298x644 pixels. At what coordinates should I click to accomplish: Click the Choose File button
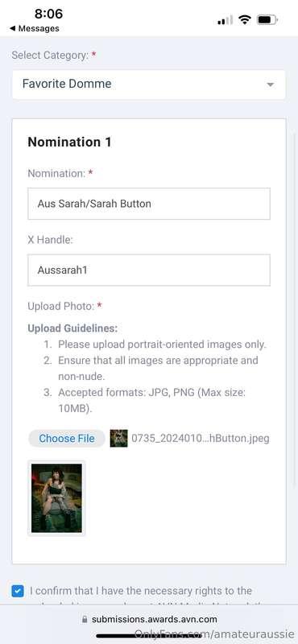(x=67, y=438)
